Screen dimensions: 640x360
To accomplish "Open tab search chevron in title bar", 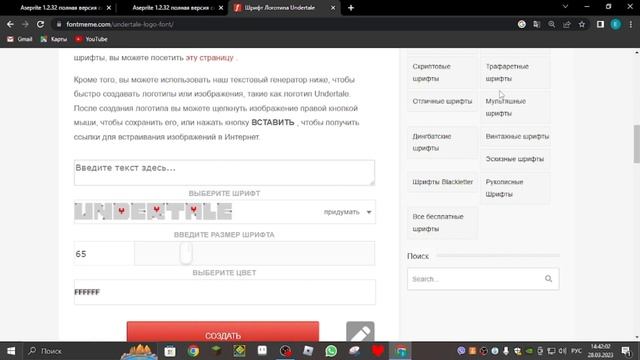I will [565, 7].
